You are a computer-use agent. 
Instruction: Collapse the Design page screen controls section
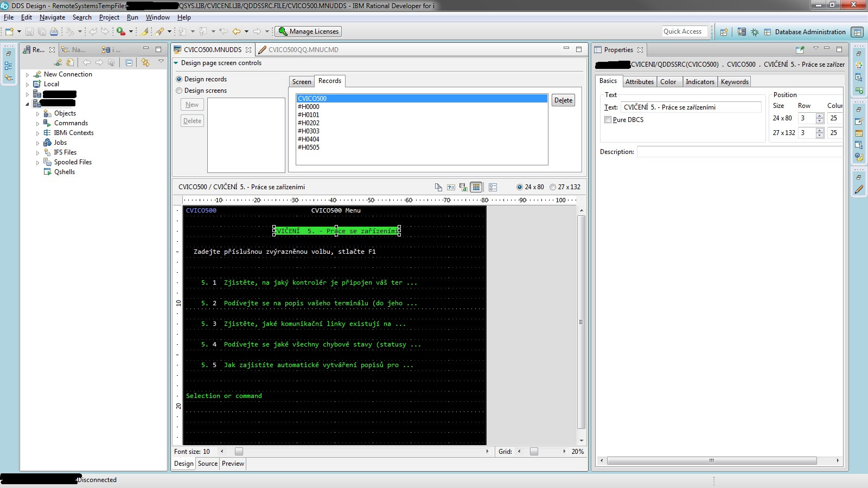pyautogui.click(x=176, y=63)
